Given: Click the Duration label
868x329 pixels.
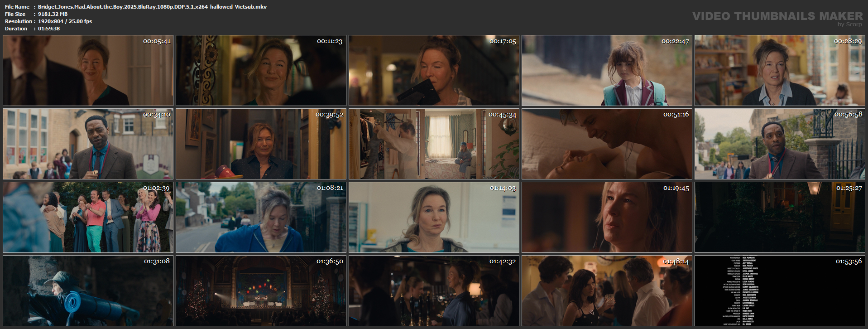Looking at the screenshot, I should (16, 29).
